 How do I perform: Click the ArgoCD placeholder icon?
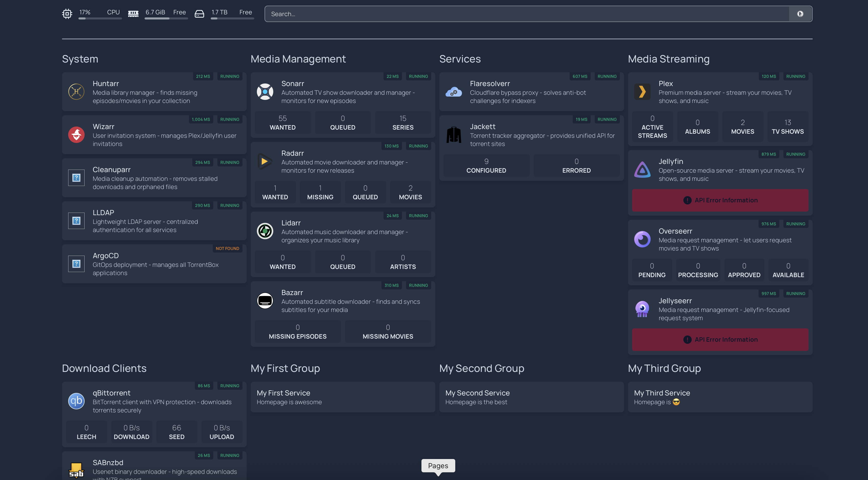[76, 264]
